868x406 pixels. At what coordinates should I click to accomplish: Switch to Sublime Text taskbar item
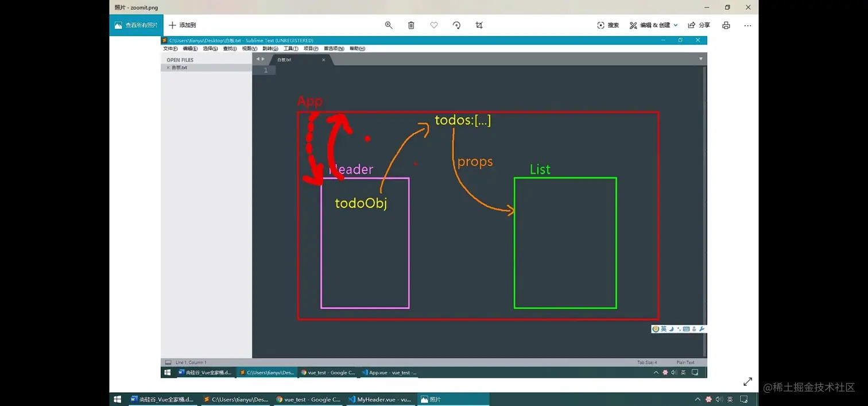(x=237, y=399)
